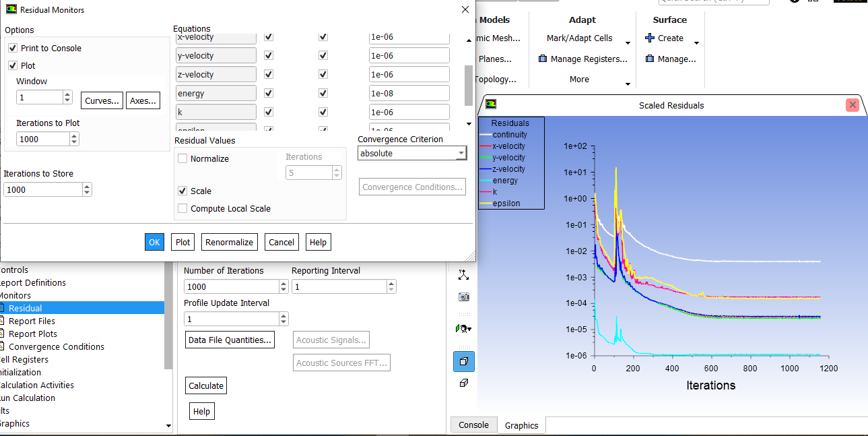868x436 pixels.
Task: Switch to the Graphics tab
Action: [521, 425]
